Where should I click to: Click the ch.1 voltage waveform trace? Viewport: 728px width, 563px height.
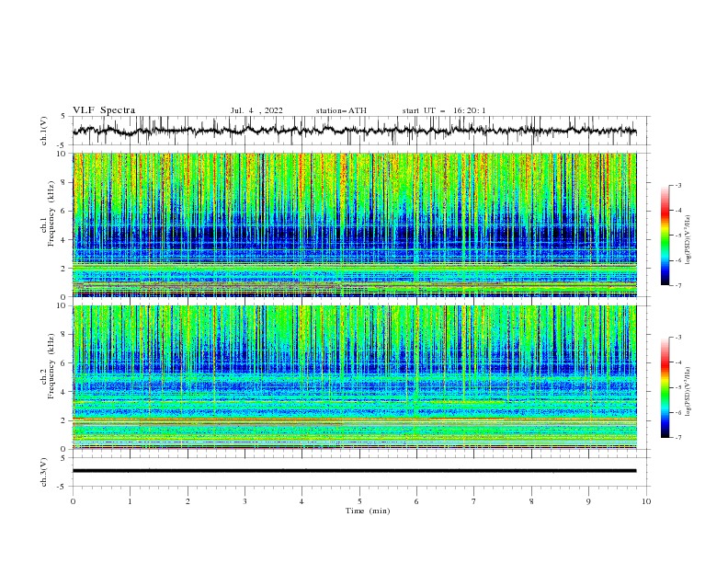(x=355, y=131)
